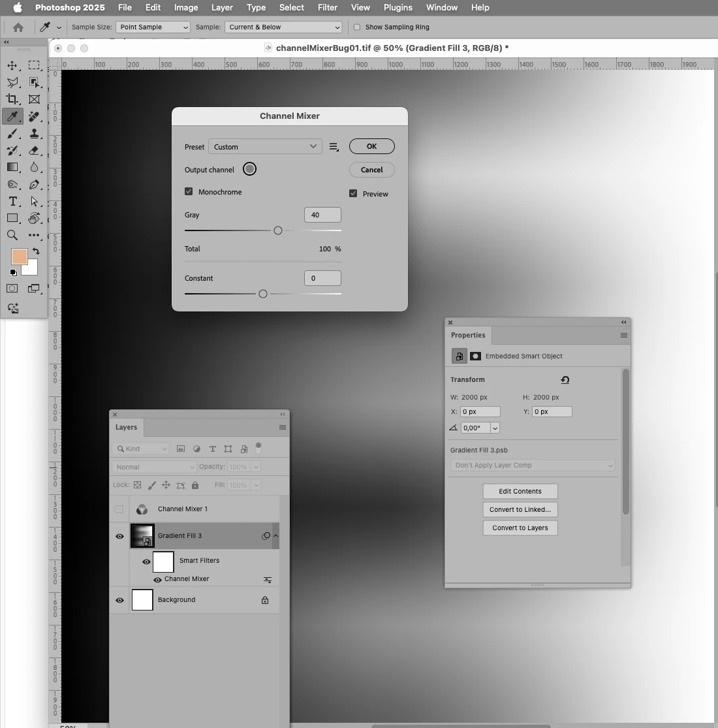The height and width of the screenshot is (728, 718).
Task: Change screen mode from toolbar
Action: 34,289
